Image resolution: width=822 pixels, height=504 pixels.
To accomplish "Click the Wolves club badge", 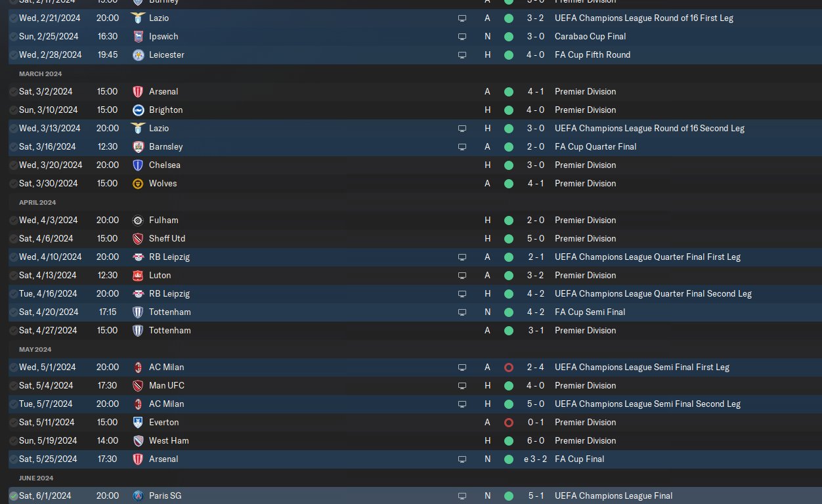I will 138,183.
